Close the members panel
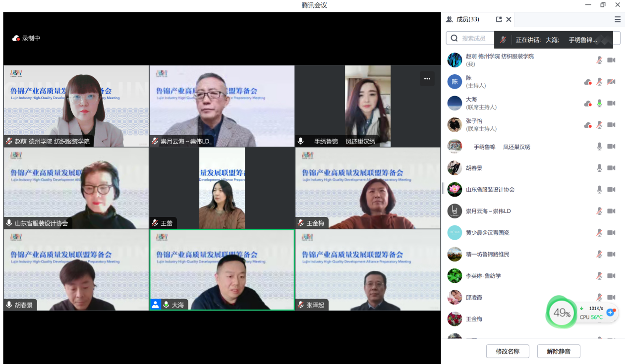The height and width of the screenshot is (364, 628). coord(509,19)
